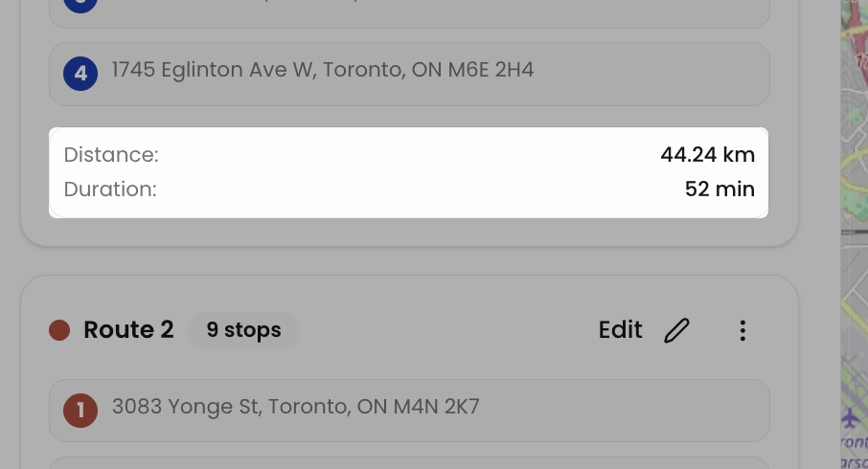The height and width of the screenshot is (469, 868).
Task: Select the 1745 Eglinton Ave W stop
Action: tap(323, 71)
